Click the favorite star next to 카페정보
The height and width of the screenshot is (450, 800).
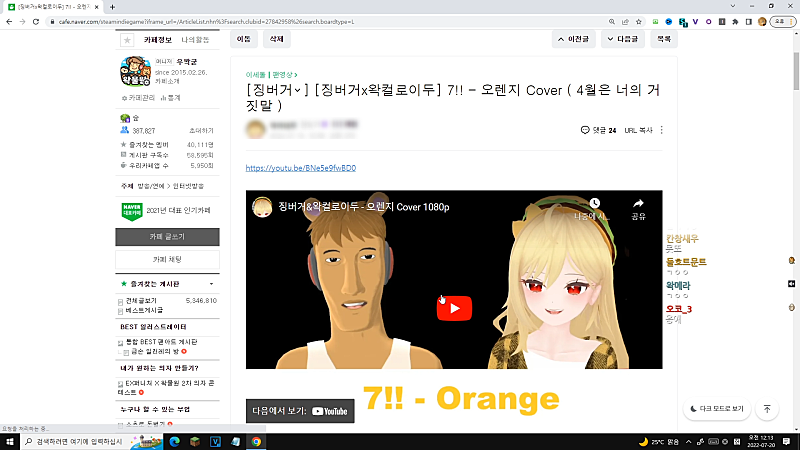pyautogui.click(x=127, y=40)
